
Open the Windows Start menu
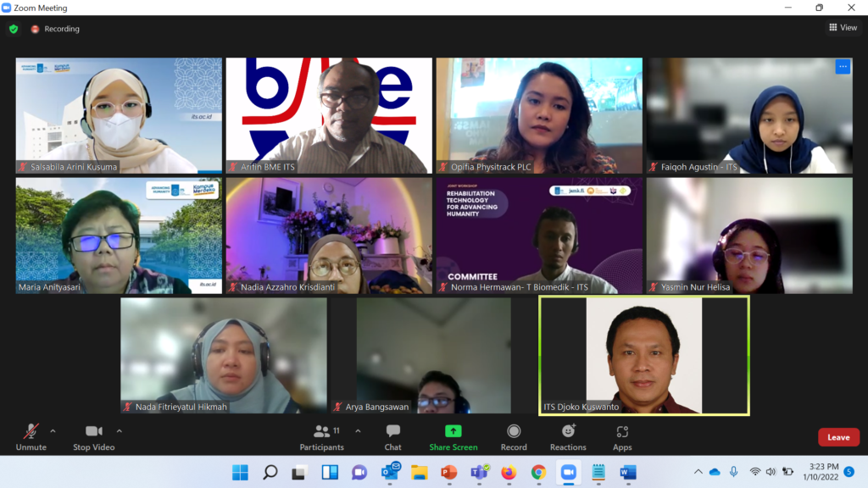coord(240,472)
